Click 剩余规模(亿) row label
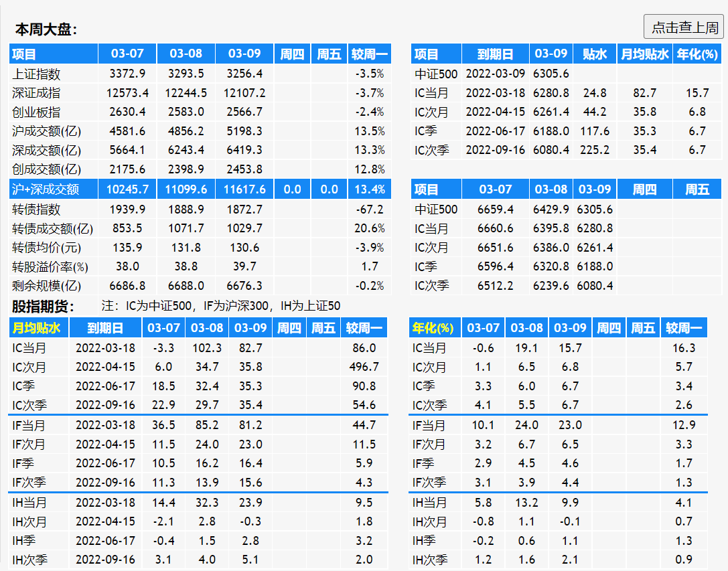The height and width of the screenshot is (571, 728). click(46, 285)
